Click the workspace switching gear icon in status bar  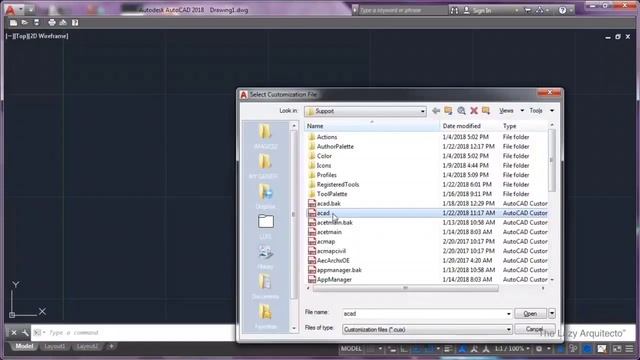539,349
